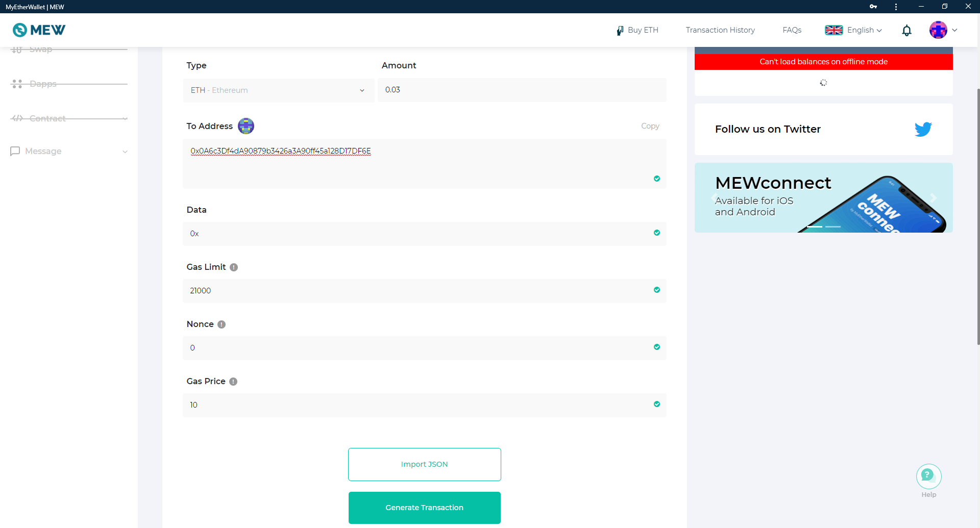Click the Data field checkmark icon
The width and height of the screenshot is (980, 528).
click(657, 233)
